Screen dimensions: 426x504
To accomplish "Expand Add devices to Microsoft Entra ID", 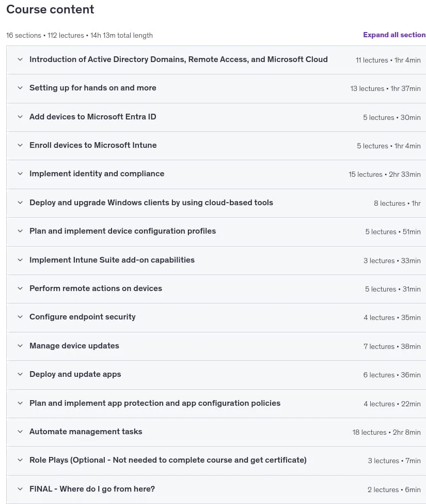I will (216, 117).
